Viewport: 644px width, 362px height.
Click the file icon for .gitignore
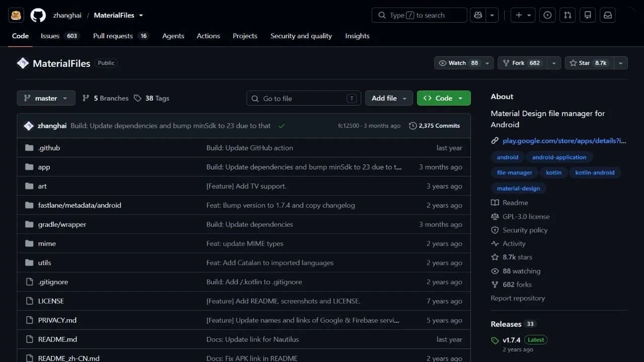pos(29,282)
